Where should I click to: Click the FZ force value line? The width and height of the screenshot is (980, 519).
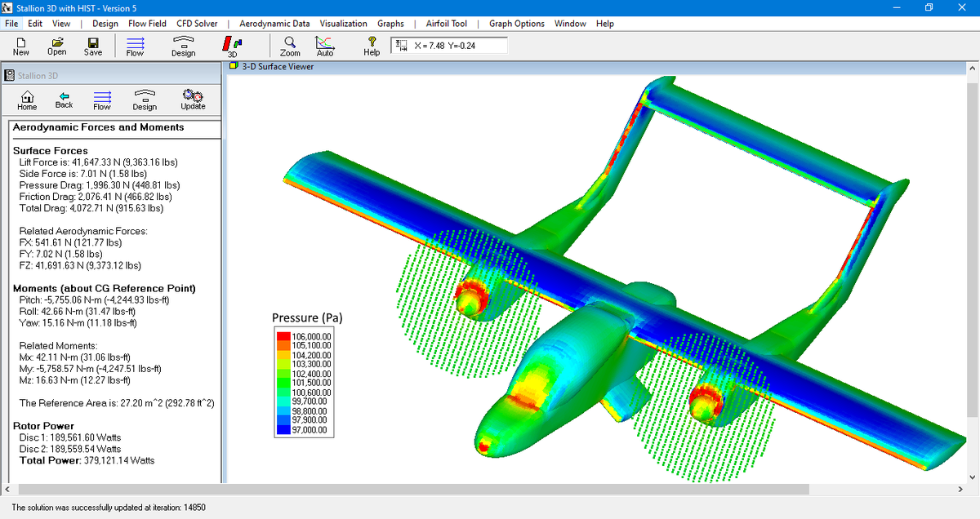(x=80, y=265)
